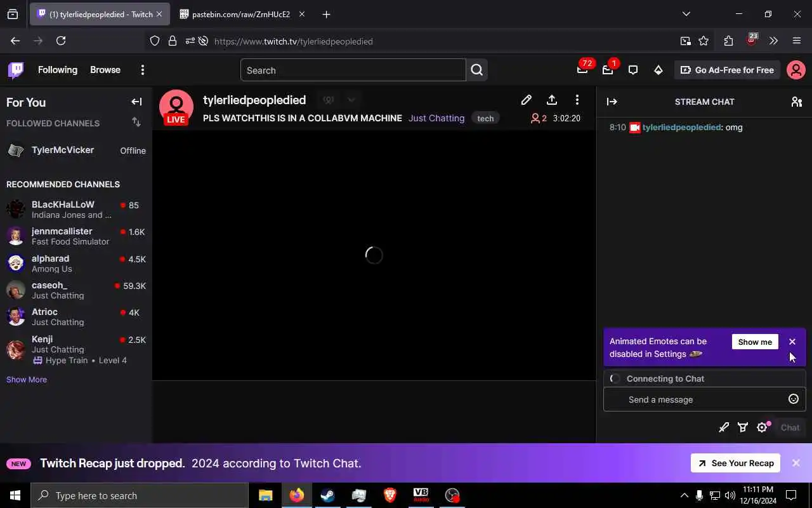Screen dimensions: 812x508
Task: Collapse the For You sidebar arrow
Action: pos(136,102)
